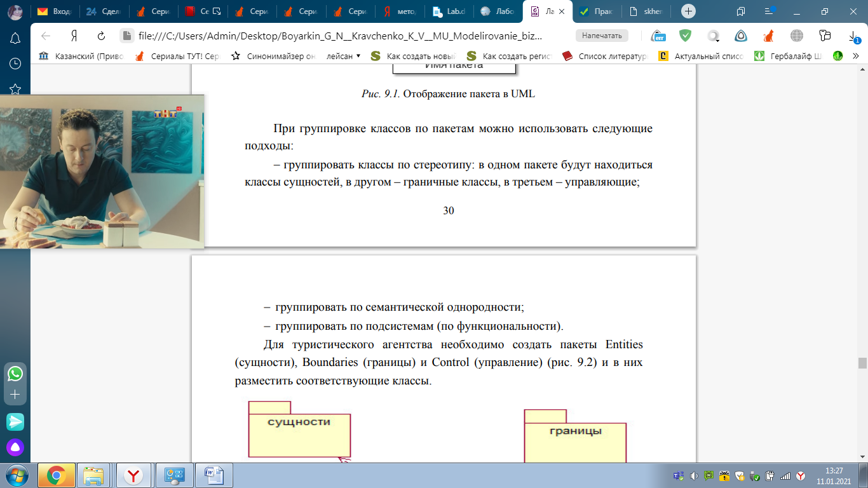Open browser downloads arrow
Image resolution: width=868 pixels, height=488 pixels.
[x=852, y=36]
